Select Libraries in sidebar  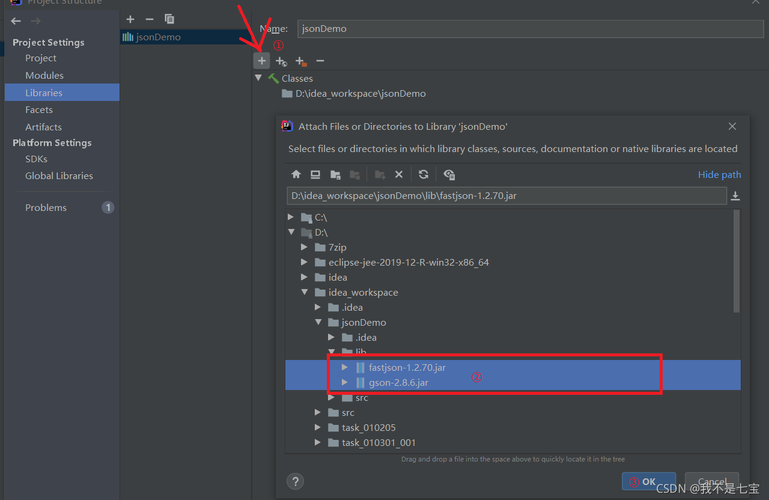point(62,92)
